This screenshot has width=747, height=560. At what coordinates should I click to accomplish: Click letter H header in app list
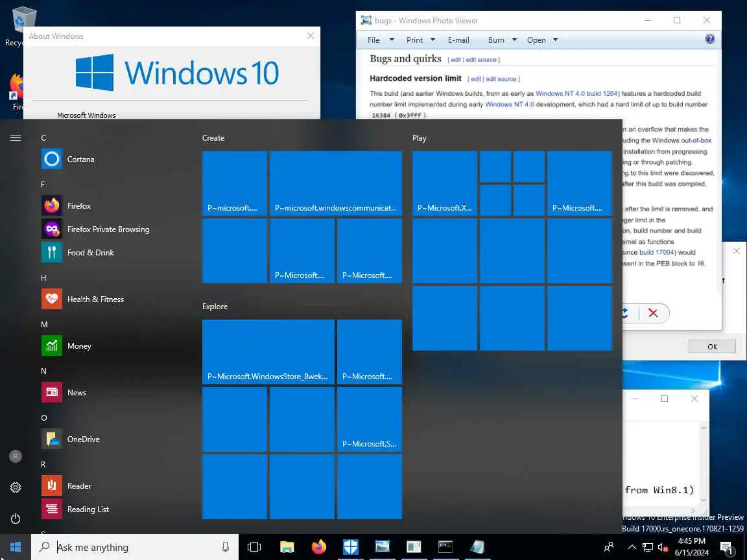[x=43, y=277]
